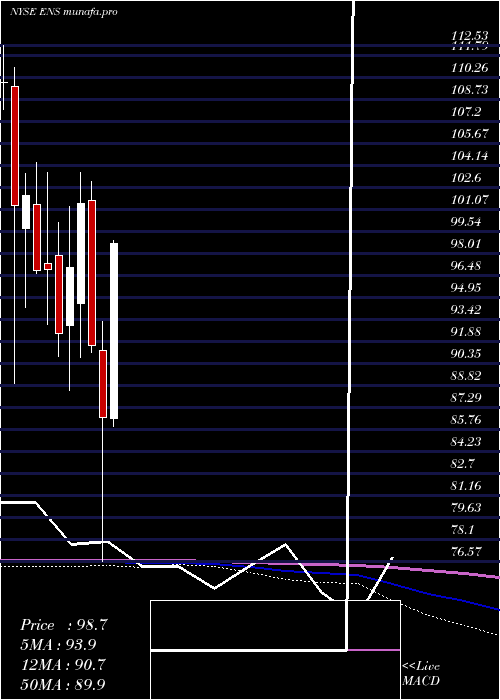The image size is (500, 700).
Task: Click the 87.29 price axis label
Action: point(466,397)
